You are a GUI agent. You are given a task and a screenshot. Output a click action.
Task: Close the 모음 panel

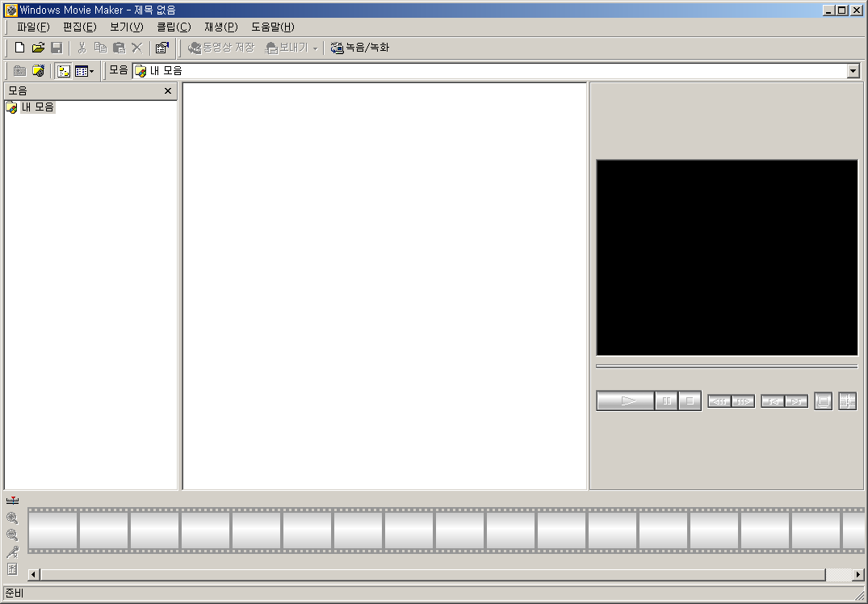tap(168, 90)
